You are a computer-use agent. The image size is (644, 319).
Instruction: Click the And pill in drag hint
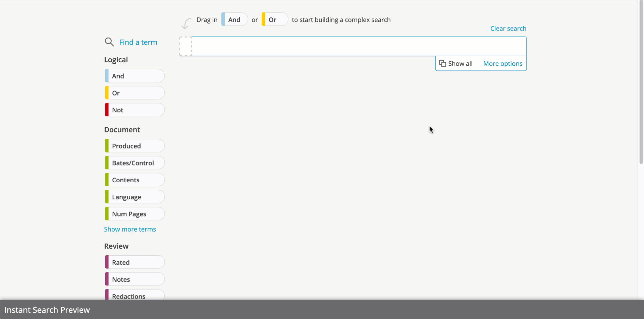(235, 19)
